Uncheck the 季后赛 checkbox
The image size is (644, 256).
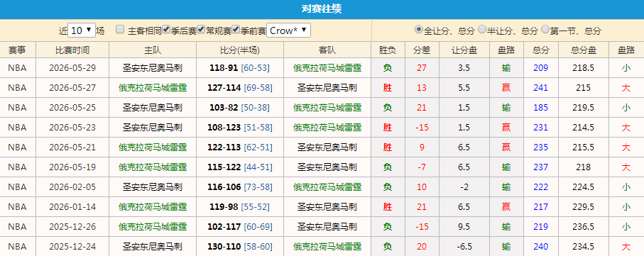[x=166, y=30]
